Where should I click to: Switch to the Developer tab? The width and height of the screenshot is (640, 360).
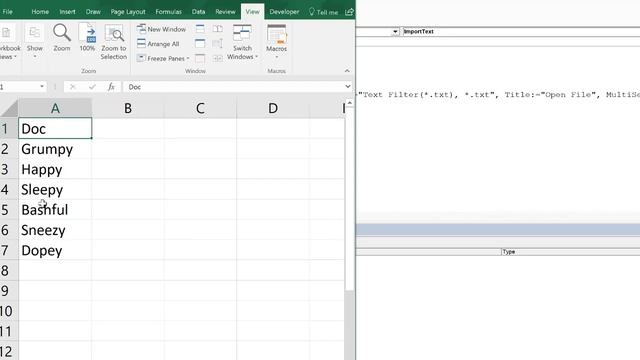point(284,12)
